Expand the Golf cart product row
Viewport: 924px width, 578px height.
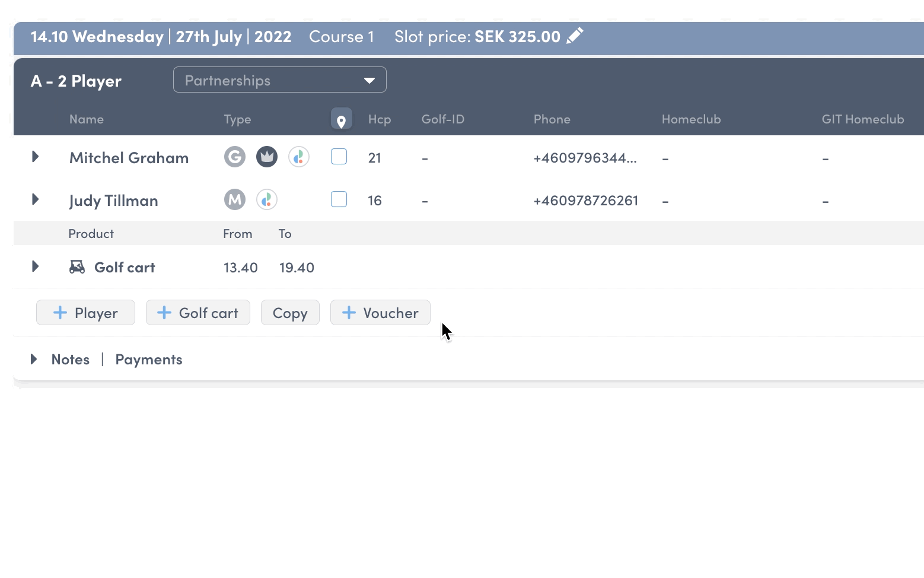coord(35,266)
